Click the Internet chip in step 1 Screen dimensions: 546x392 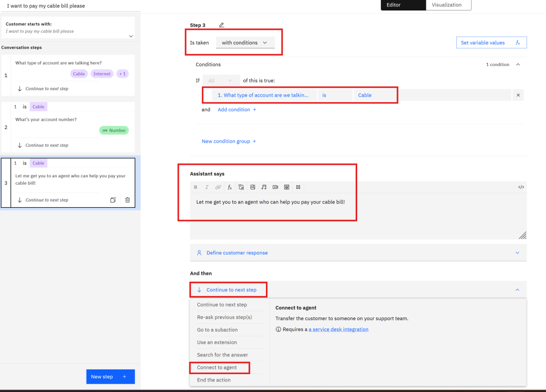pyautogui.click(x=102, y=74)
